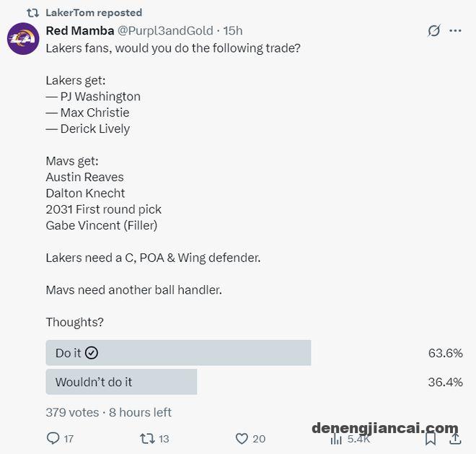The width and height of the screenshot is (476, 454).
Task: Click the 63.6% poll result percentage
Action: [445, 353]
